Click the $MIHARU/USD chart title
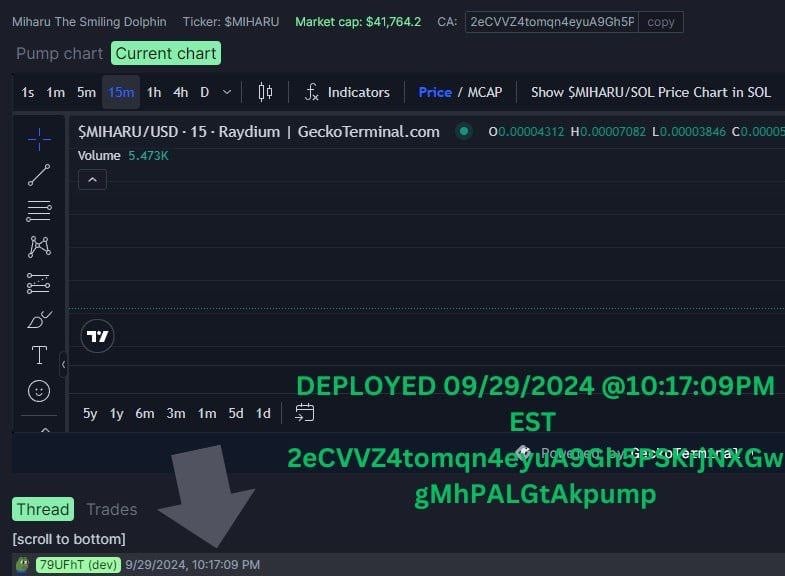785x576 pixels. (x=259, y=132)
